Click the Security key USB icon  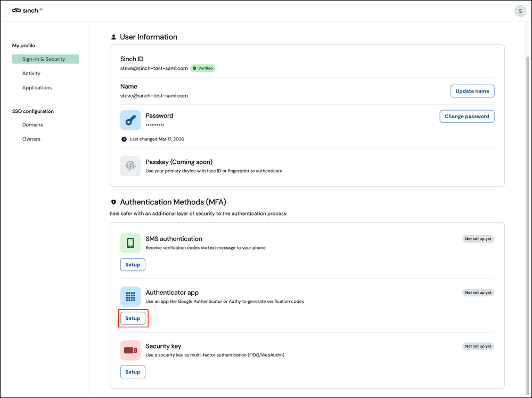click(130, 350)
